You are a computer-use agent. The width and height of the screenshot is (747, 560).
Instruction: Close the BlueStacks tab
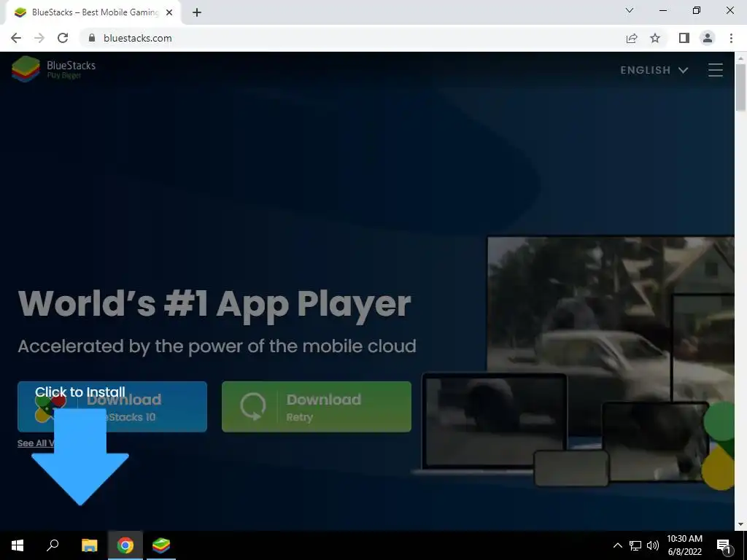pyautogui.click(x=169, y=12)
